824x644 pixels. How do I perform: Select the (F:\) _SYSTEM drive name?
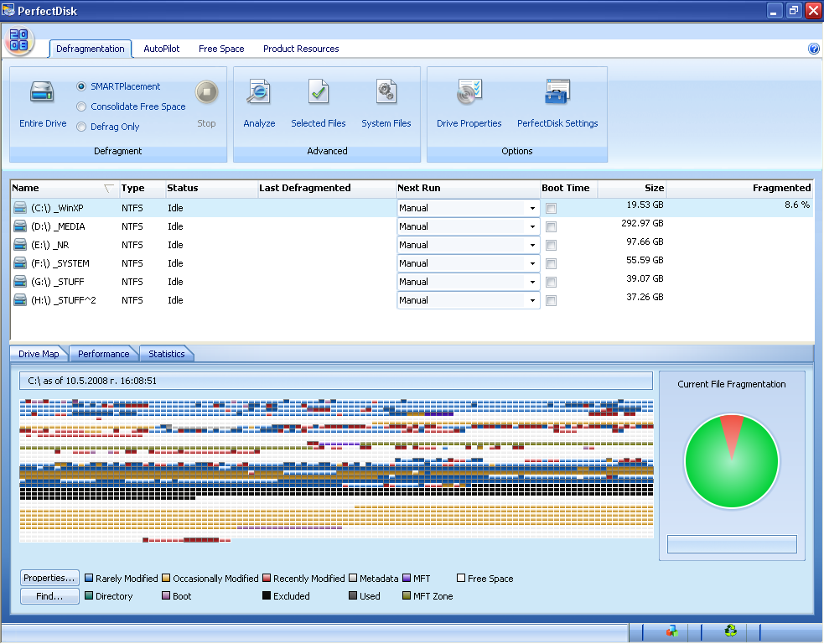60,263
